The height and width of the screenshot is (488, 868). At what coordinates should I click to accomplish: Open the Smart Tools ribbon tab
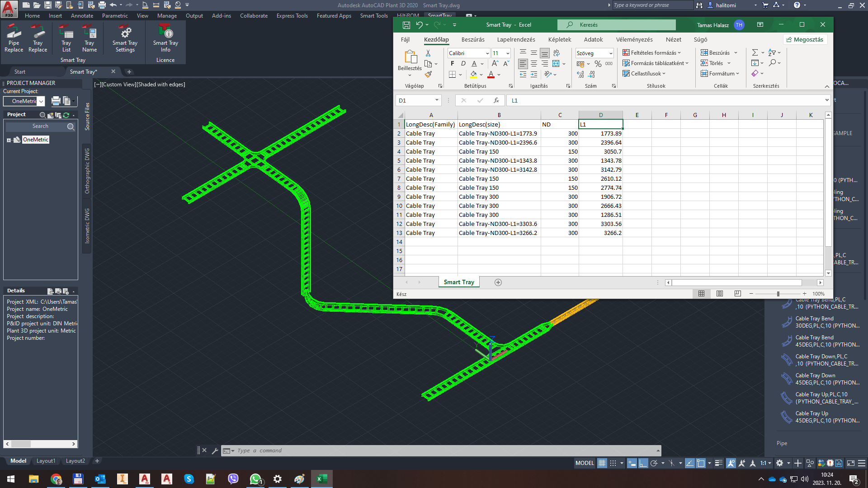click(374, 16)
